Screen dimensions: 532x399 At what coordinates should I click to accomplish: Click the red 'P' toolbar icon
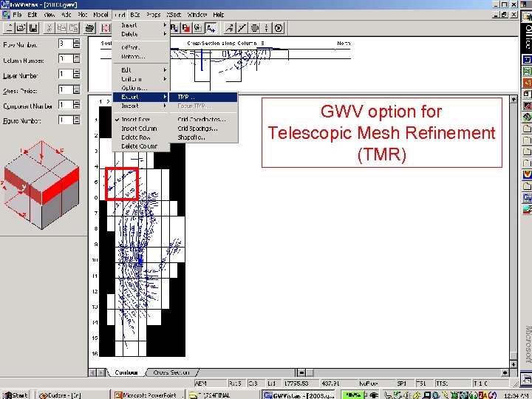(x=186, y=28)
